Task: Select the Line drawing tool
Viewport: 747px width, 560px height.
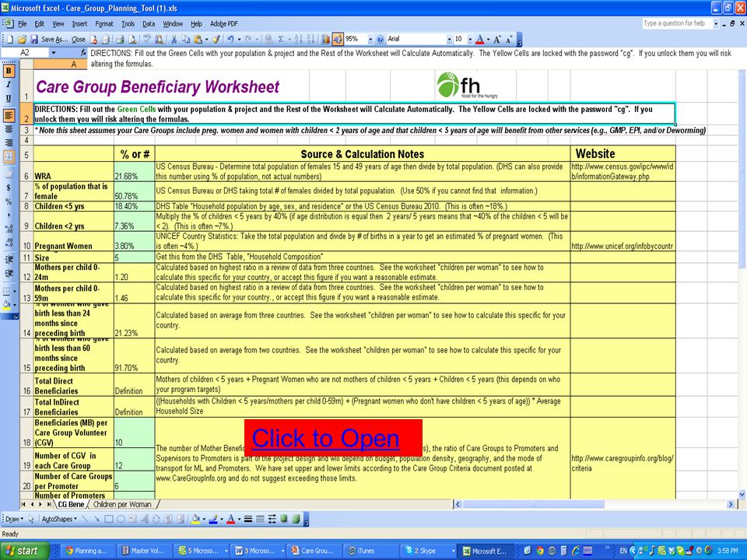Action: tap(85, 519)
